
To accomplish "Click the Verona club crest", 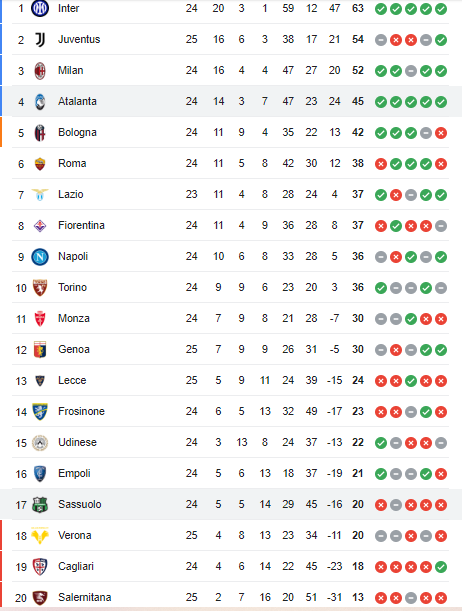I will (40, 536).
